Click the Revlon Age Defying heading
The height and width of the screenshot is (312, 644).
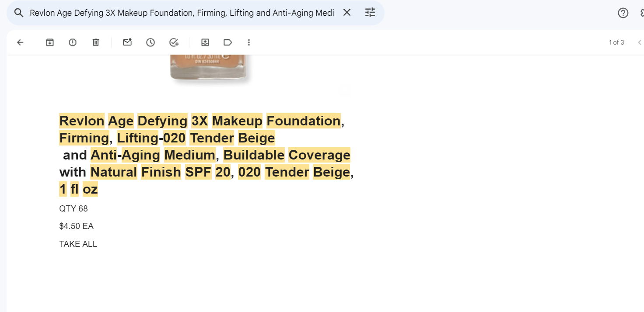tap(206, 155)
